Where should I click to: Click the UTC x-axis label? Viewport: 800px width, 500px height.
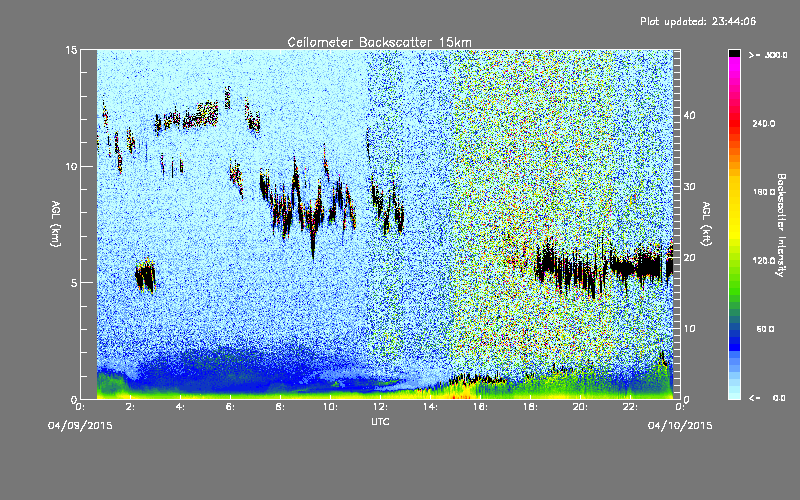pos(380,421)
